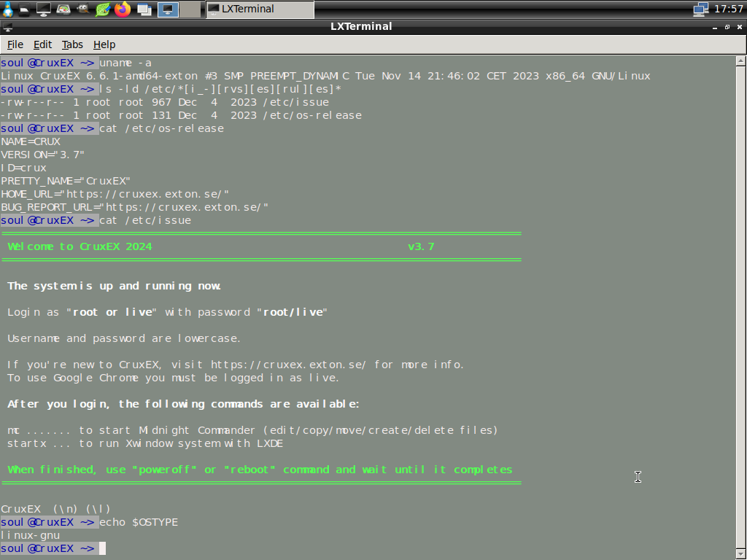Click 'Username and password are lowercase.' line
The height and width of the screenshot is (560, 747).
tap(124, 338)
